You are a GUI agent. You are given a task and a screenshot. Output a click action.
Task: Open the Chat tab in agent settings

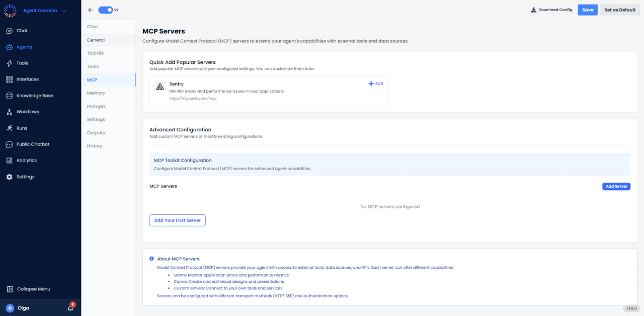point(108,27)
